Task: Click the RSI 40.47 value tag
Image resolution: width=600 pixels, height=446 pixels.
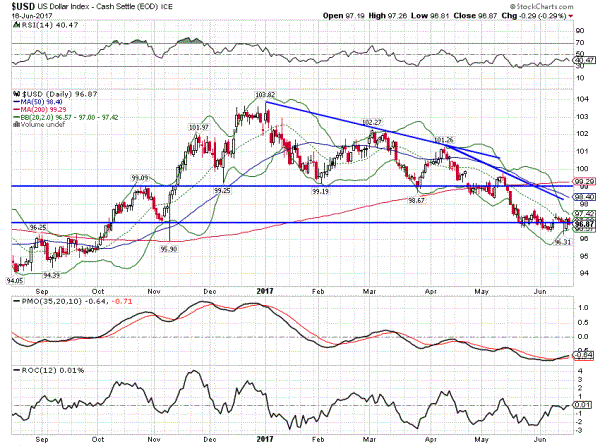Action: point(582,62)
